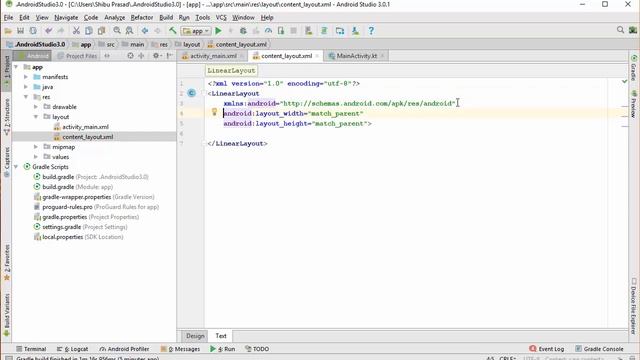Open project panel gear settings
640x360 pixels.
[156, 56]
